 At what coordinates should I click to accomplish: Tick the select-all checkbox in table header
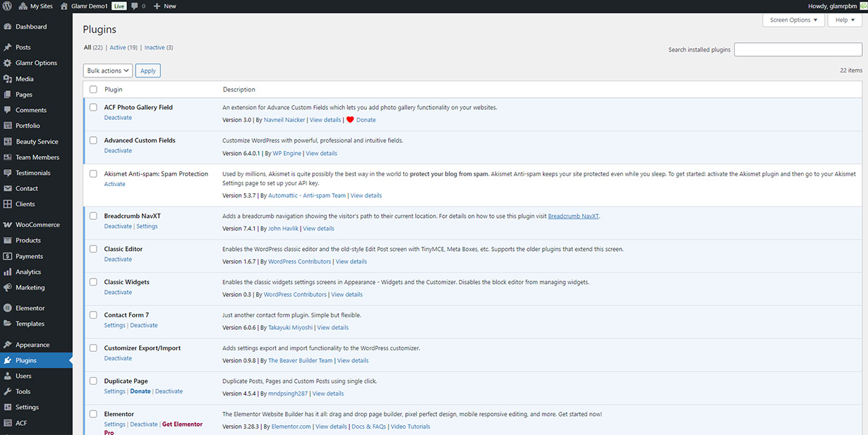[x=93, y=90]
